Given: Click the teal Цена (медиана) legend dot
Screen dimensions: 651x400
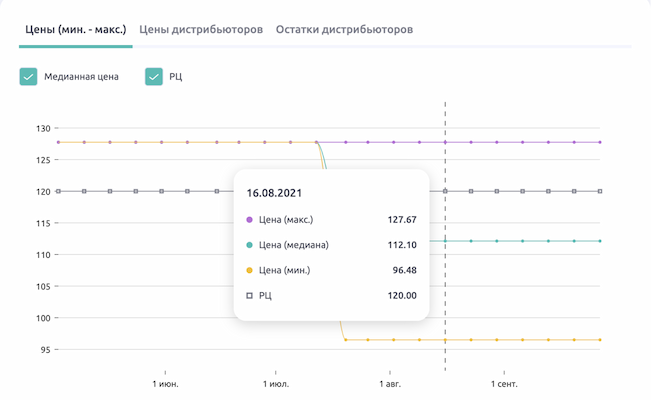Looking at the screenshot, I should pyautogui.click(x=250, y=245).
